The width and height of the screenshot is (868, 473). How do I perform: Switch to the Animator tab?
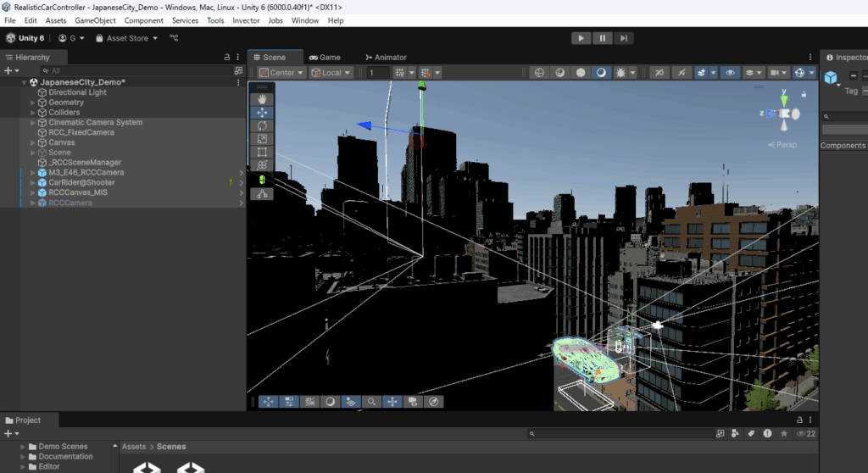386,57
